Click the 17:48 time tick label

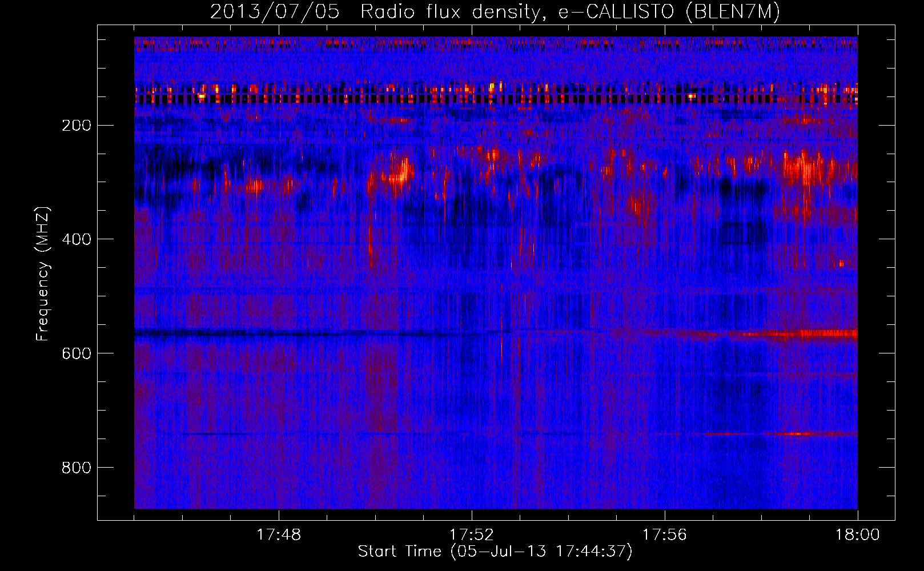279,535
